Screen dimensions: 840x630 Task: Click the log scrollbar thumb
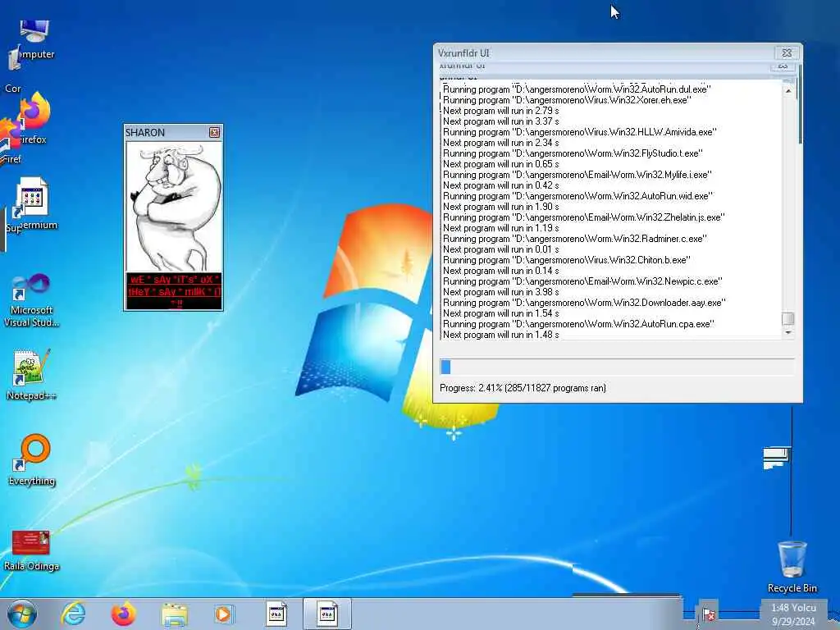click(788, 319)
